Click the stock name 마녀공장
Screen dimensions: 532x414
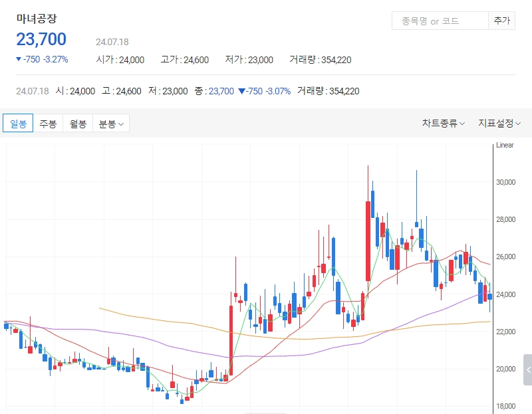click(x=37, y=19)
